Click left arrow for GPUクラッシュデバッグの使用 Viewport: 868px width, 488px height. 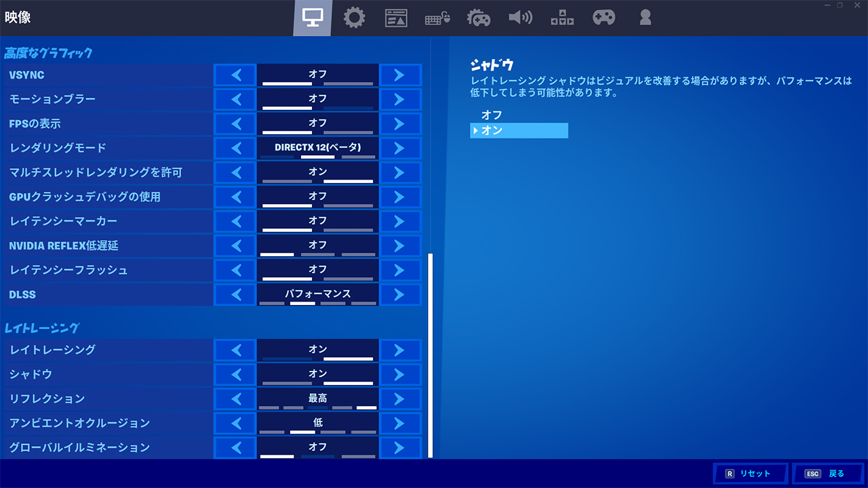tap(235, 197)
